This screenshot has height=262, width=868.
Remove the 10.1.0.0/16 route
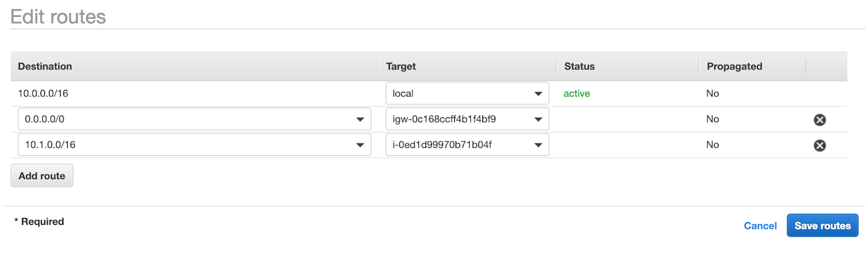(820, 145)
